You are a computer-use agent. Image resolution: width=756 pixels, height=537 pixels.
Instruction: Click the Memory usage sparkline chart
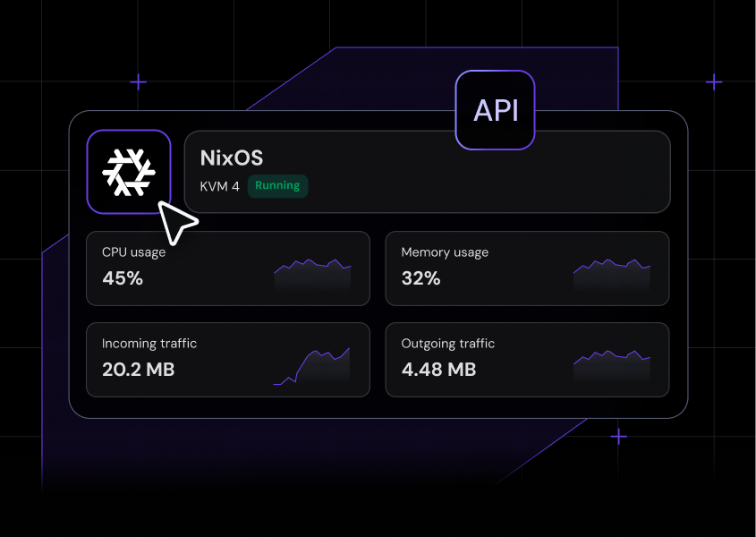(612, 275)
